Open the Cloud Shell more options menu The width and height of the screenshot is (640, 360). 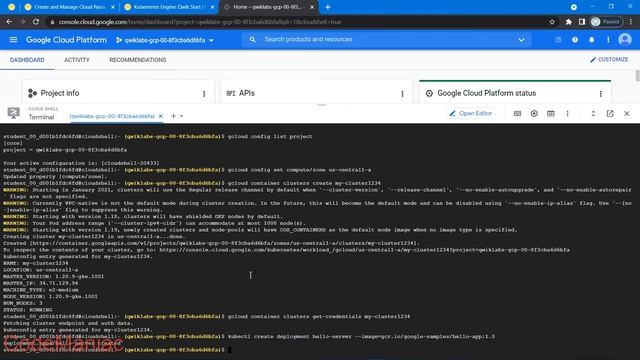click(567, 113)
